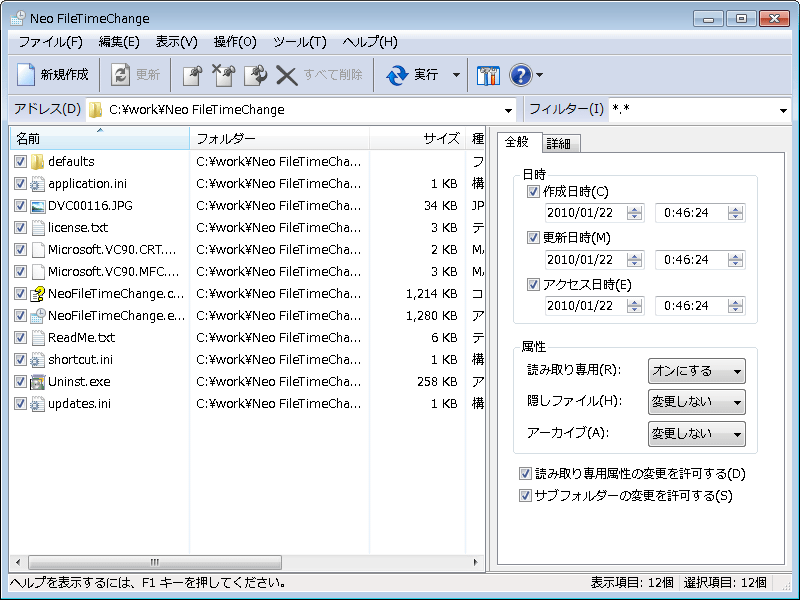Sort by the 名前 column header
This screenshot has width=800, height=600.
[x=99, y=138]
